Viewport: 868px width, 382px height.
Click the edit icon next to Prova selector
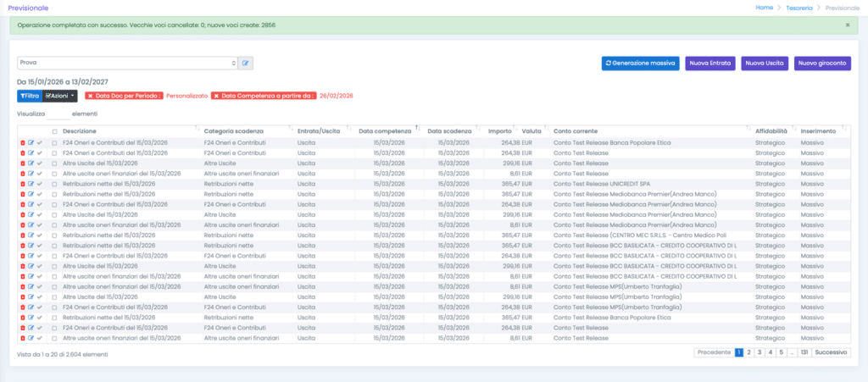(246, 63)
